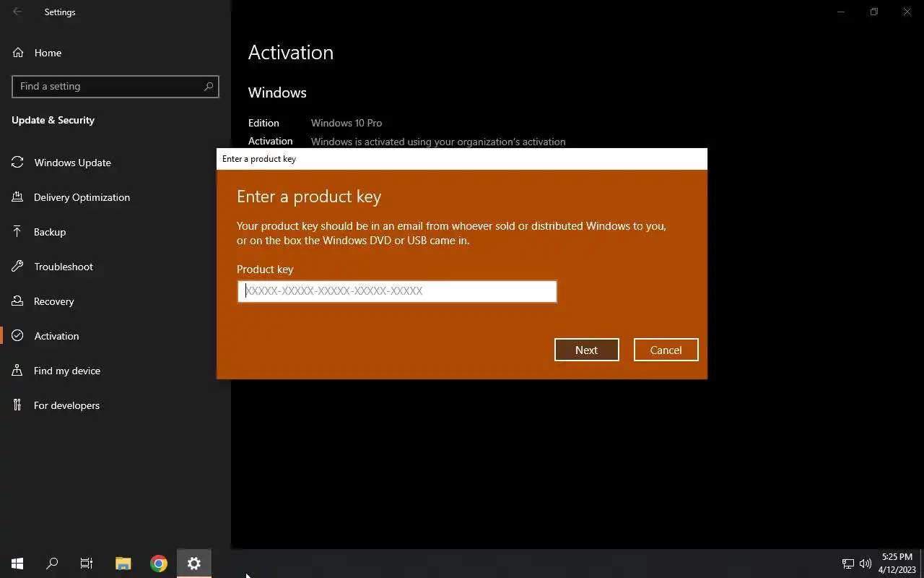The image size is (924, 578).
Task: Click the Recovery person icon
Action: [x=18, y=301]
